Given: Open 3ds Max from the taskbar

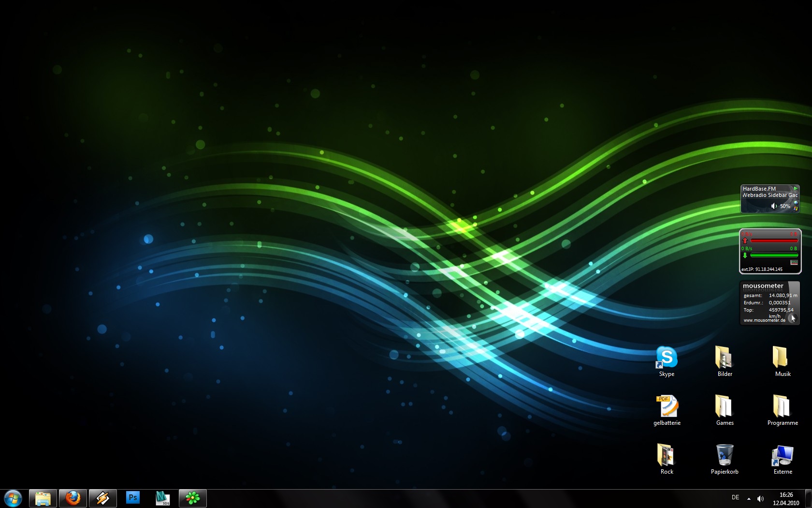Looking at the screenshot, I should [163, 498].
